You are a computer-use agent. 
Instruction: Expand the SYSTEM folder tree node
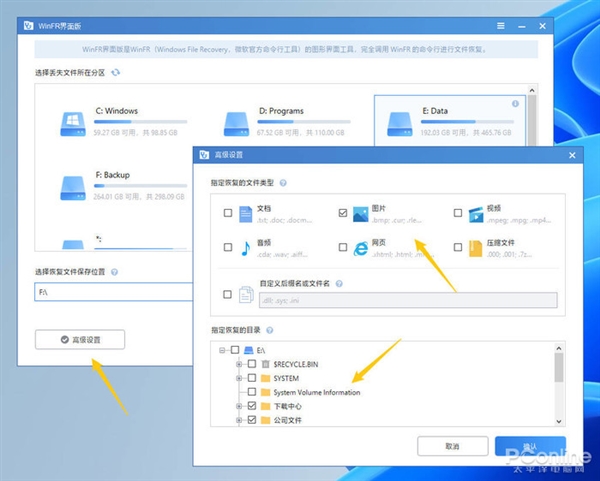click(x=239, y=378)
